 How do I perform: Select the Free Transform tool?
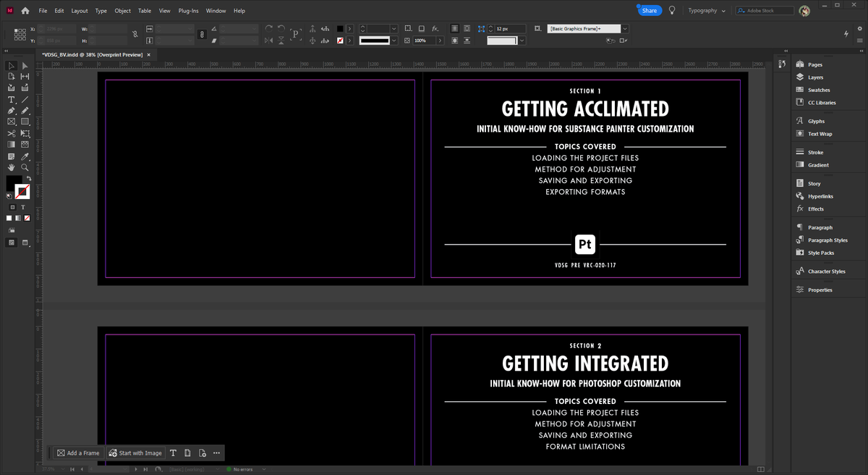point(25,133)
